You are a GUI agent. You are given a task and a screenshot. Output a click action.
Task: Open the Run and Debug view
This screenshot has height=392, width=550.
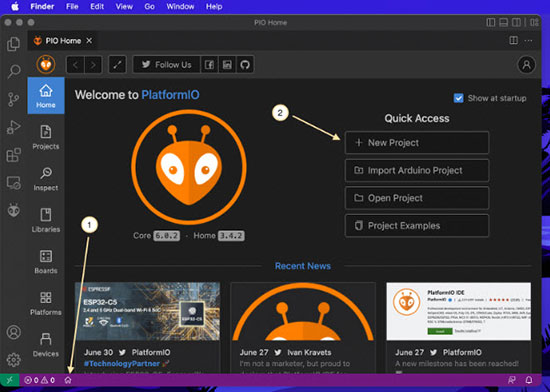(x=14, y=127)
